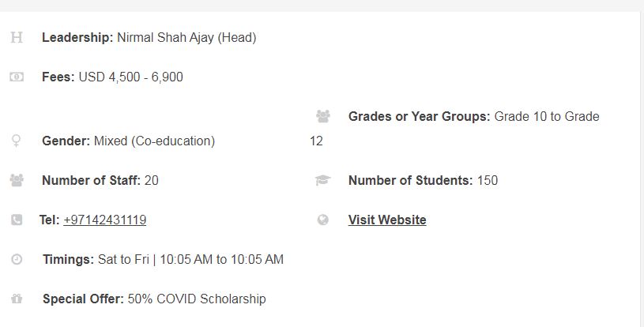The height and width of the screenshot is (327, 644).
Task: Click the Grade 10 to Grade text
Action: click(x=547, y=117)
